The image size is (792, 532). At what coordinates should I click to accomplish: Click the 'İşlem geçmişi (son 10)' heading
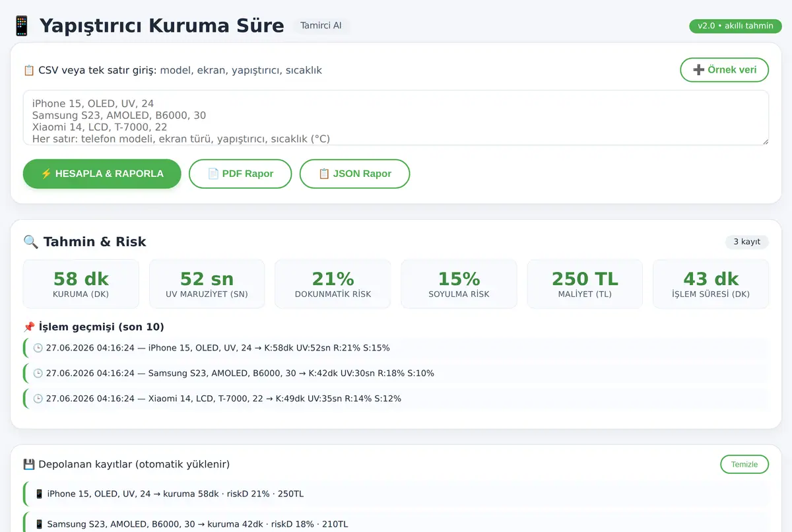tap(102, 327)
